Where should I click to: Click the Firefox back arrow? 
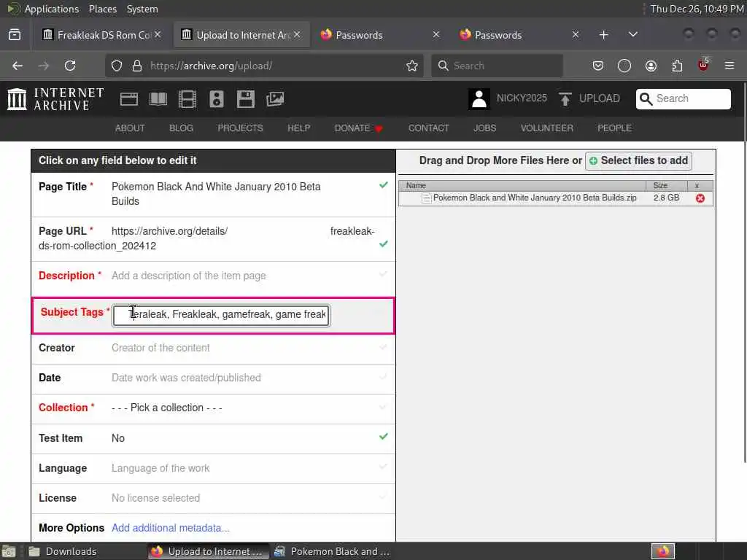tap(18, 66)
